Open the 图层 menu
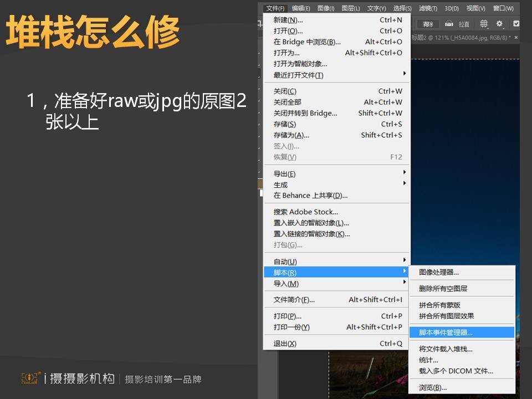This screenshot has height=399, width=532. point(351,8)
